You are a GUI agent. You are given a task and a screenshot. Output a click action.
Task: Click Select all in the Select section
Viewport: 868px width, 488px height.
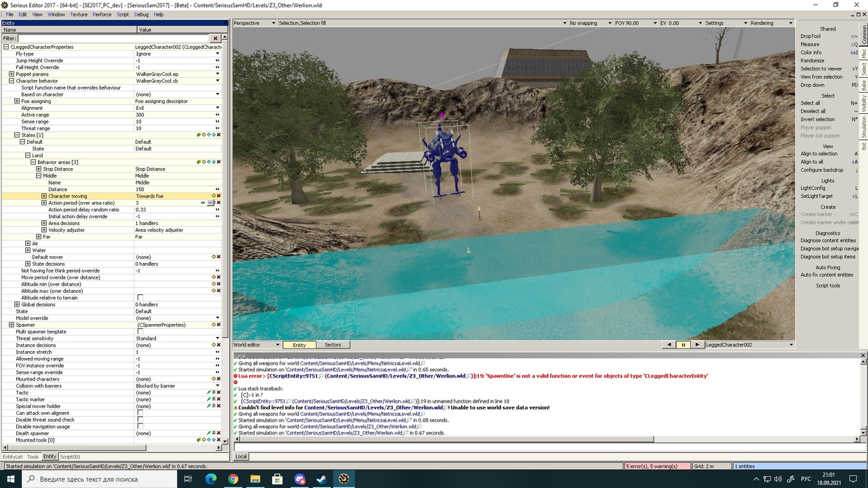click(810, 103)
